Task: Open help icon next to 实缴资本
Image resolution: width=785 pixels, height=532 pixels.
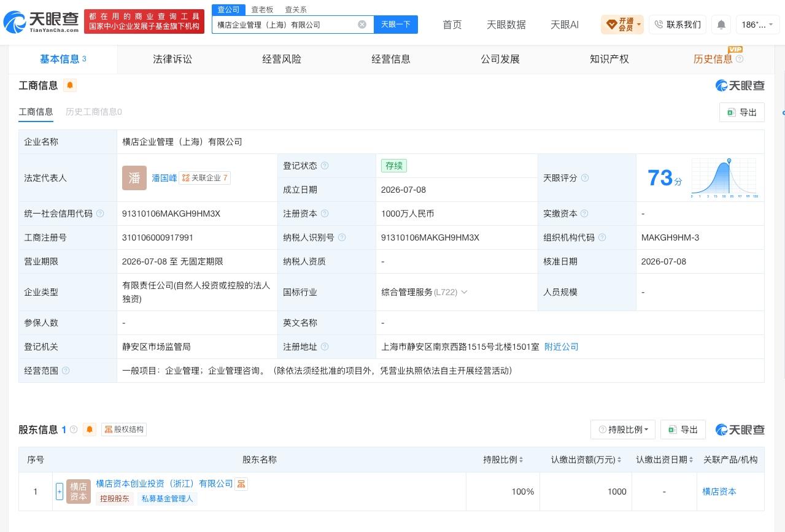Action: click(x=584, y=214)
